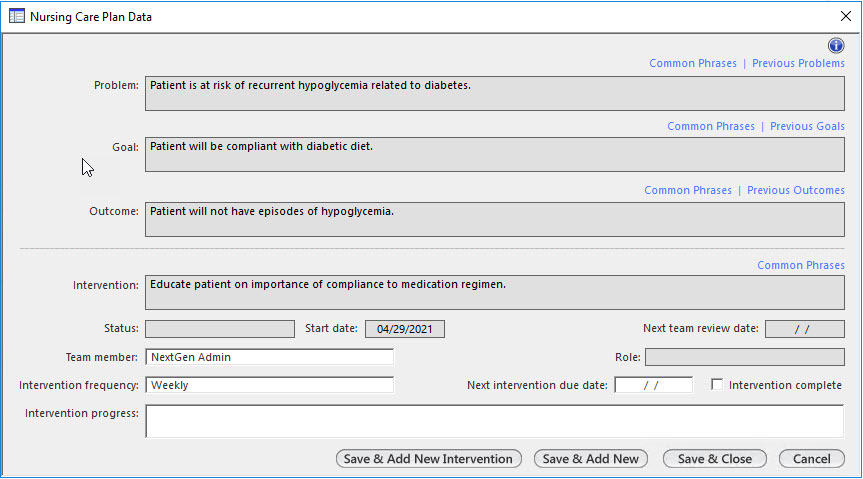
Task: Cancel the care plan dialog
Action: (x=811, y=459)
